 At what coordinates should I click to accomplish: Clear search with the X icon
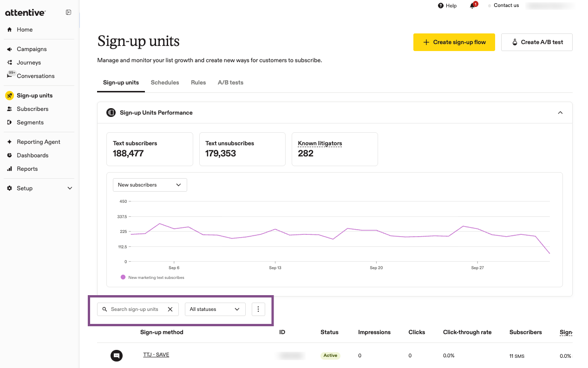point(170,309)
